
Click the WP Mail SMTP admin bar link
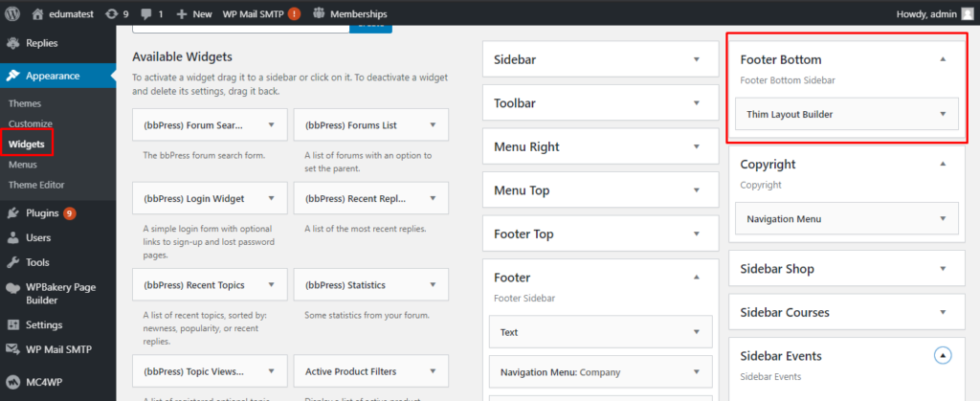point(253,13)
